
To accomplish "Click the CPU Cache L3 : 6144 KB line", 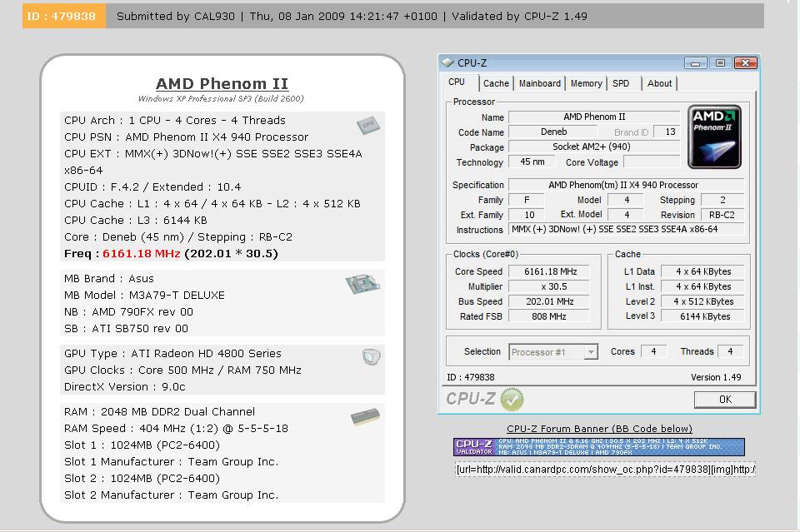I will 136,220.
